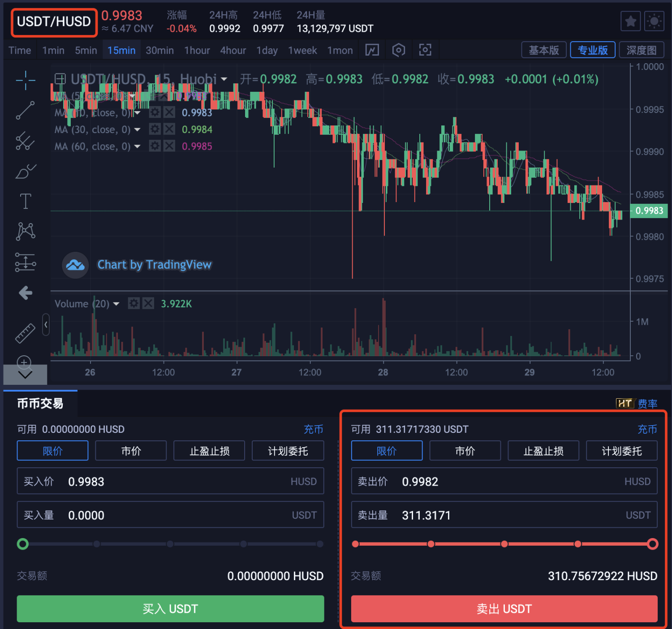
Task: Click the fullscreen chart icon
Action: [x=425, y=50]
